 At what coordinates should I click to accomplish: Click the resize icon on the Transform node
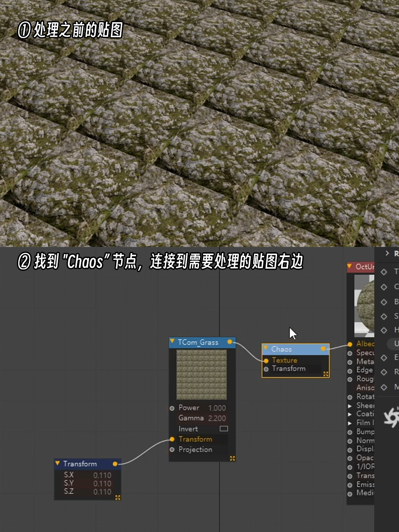point(117,497)
